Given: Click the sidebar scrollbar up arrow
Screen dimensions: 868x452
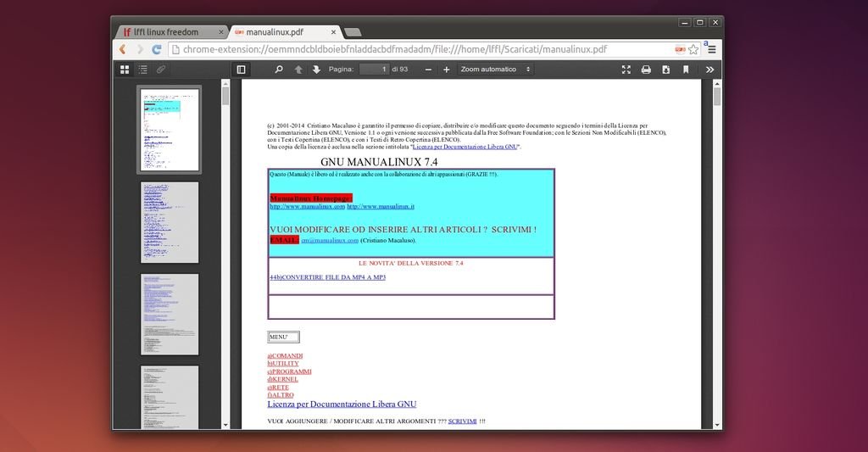Looking at the screenshot, I should [x=225, y=83].
